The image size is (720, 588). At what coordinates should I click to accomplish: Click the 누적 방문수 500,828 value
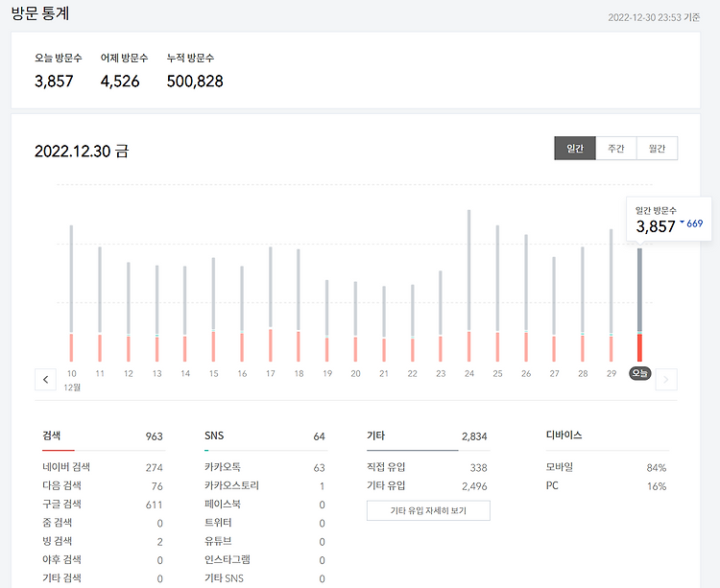tap(195, 82)
